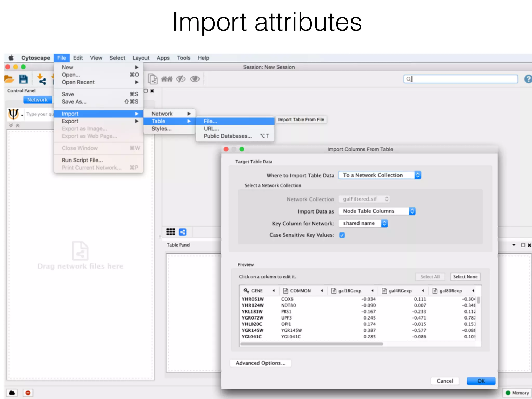Click the Memory status button
Image resolution: width=532 pixels, height=399 pixels.
(x=517, y=393)
